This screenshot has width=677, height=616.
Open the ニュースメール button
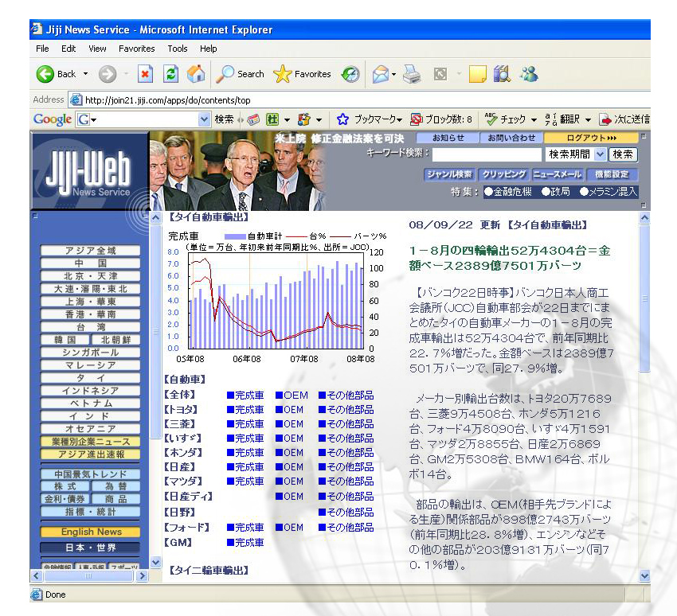click(558, 174)
